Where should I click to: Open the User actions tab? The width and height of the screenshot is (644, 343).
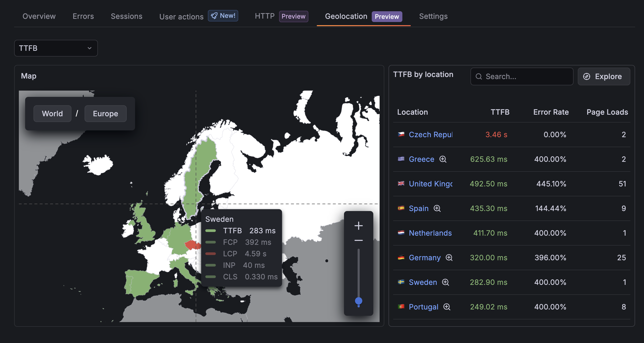pyautogui.click(x=181, y=16)
